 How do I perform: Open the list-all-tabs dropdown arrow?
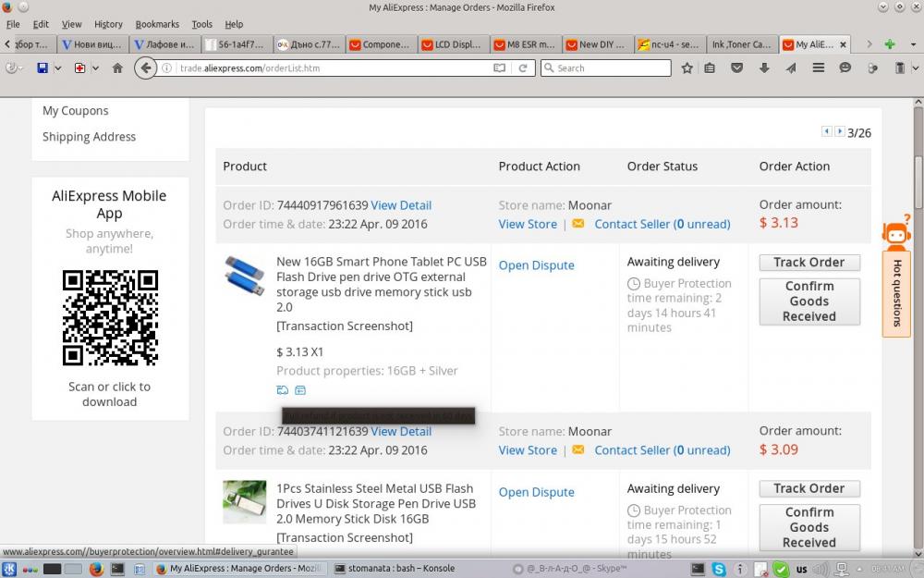(x=913, y=44)
